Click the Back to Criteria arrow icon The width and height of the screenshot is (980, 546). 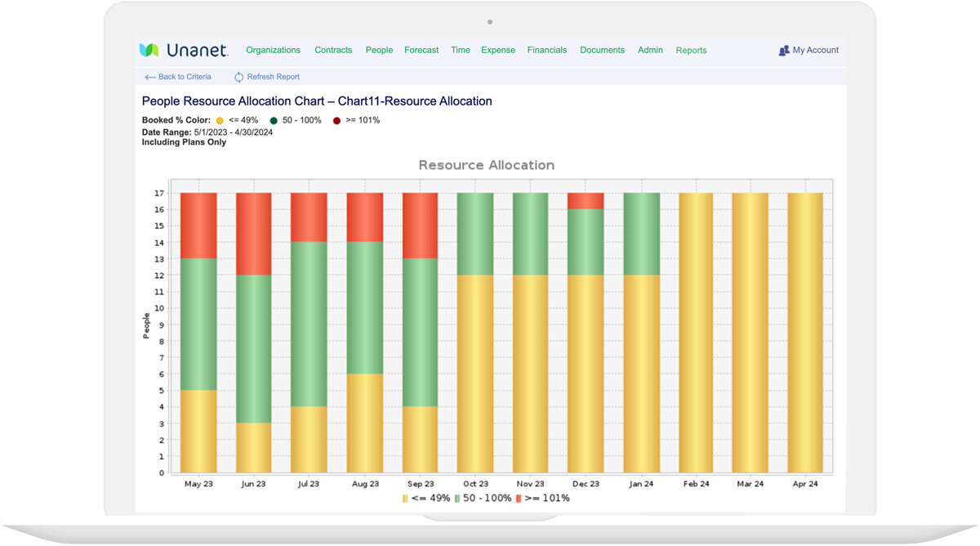(149, 77)
